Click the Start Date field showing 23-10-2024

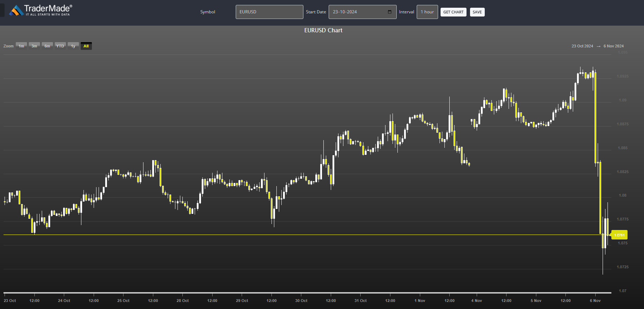click(362, 12)
